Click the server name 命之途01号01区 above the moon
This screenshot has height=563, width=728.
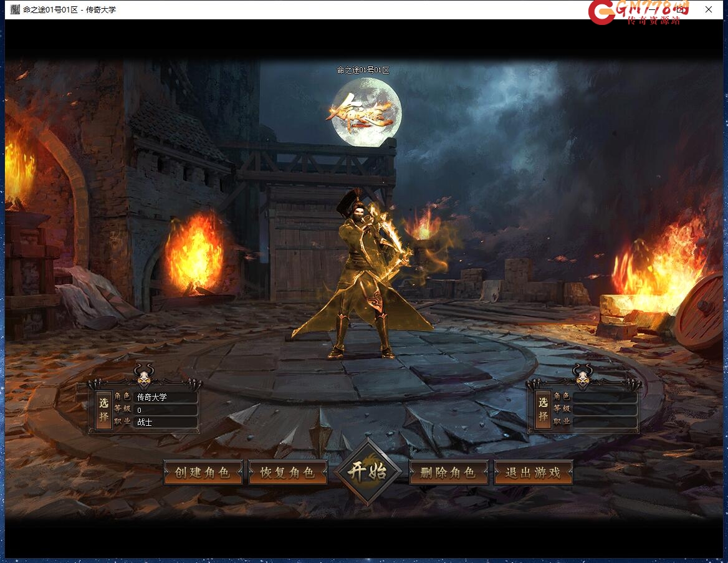[x=363, y=70]
